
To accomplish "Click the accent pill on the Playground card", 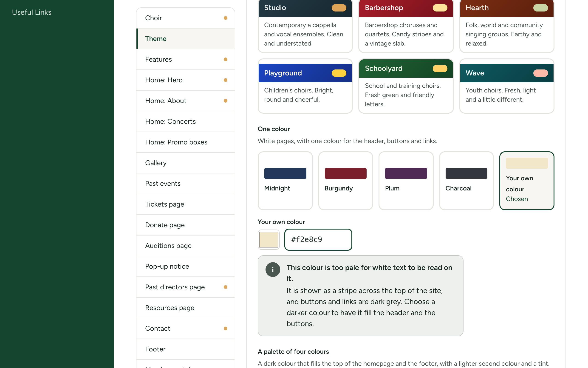I will tap(339, 73).
